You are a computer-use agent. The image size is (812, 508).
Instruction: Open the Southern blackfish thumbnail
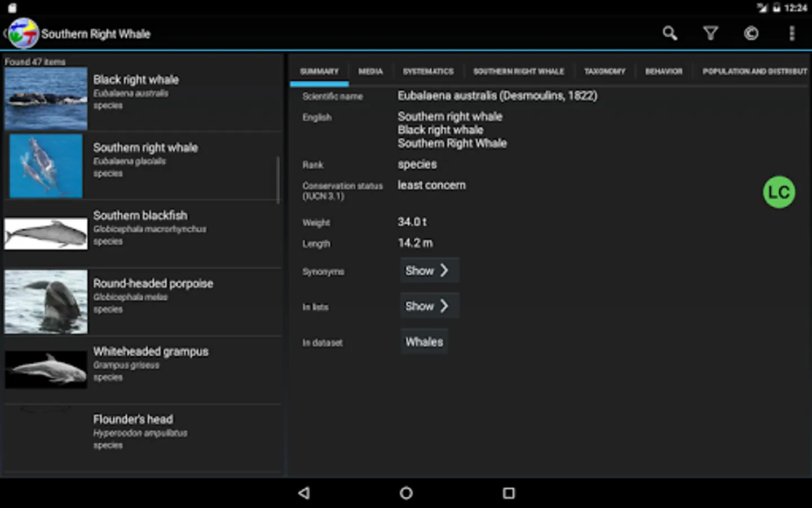(x=46, y=234)
